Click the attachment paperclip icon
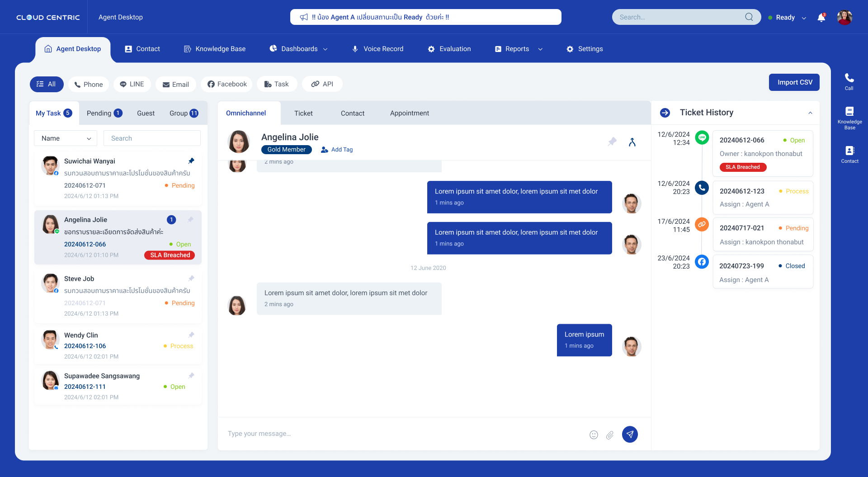This screenshot has height=477, width=868. pyautogui.click(x=610, y=434)
